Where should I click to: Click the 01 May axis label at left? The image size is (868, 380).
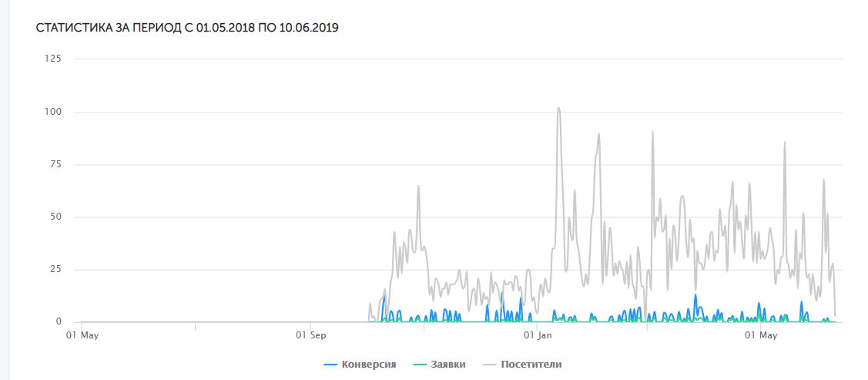82,336
